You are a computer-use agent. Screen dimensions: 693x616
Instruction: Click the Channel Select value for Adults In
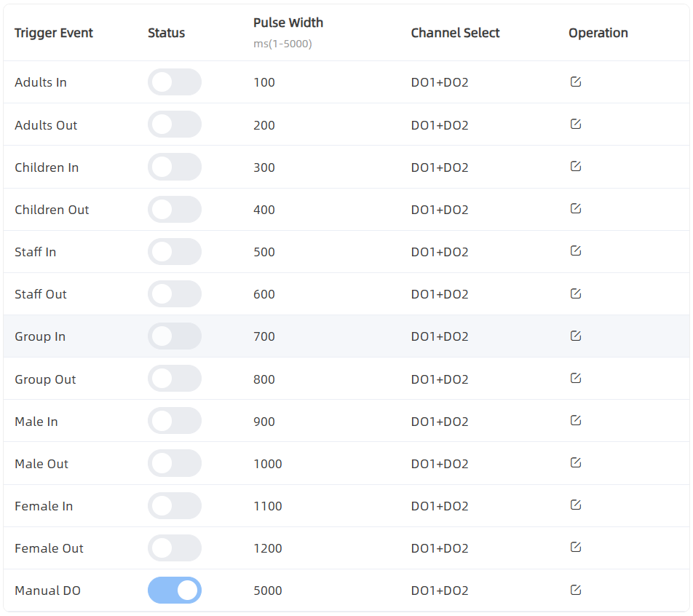pyautogui.click(x=440, y=82)
